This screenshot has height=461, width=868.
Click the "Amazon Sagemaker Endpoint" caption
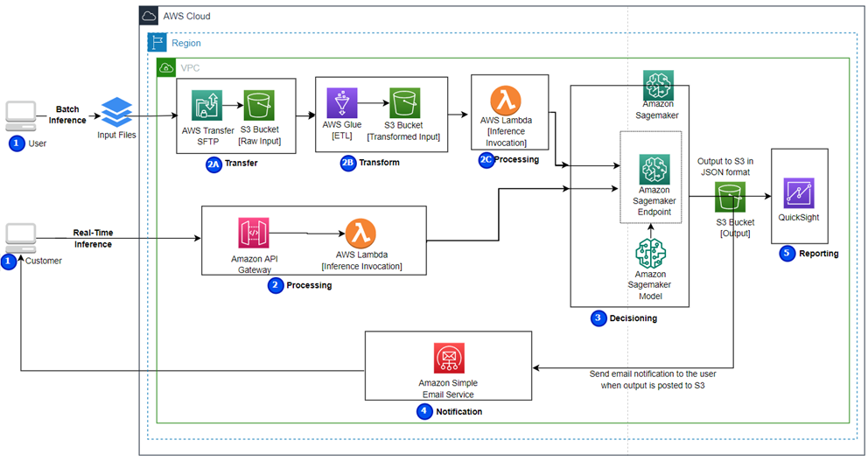[x=654, y=201]
